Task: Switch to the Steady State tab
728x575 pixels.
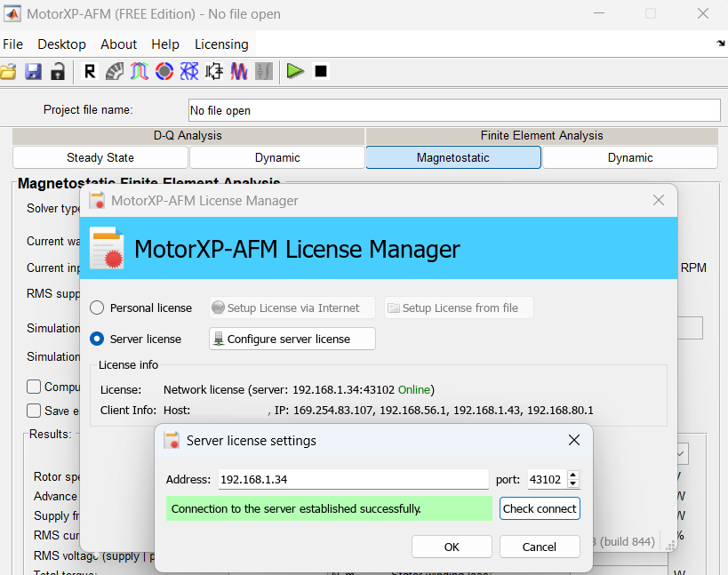Action: (x=100, y=156)
